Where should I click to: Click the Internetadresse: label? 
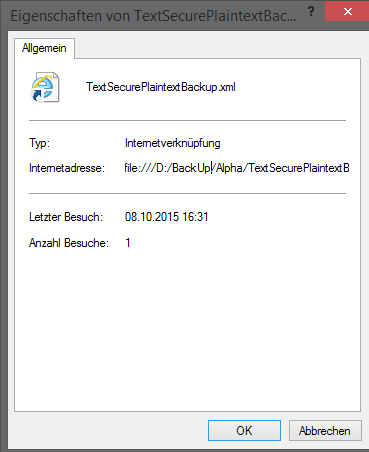[x=67, y=168]
